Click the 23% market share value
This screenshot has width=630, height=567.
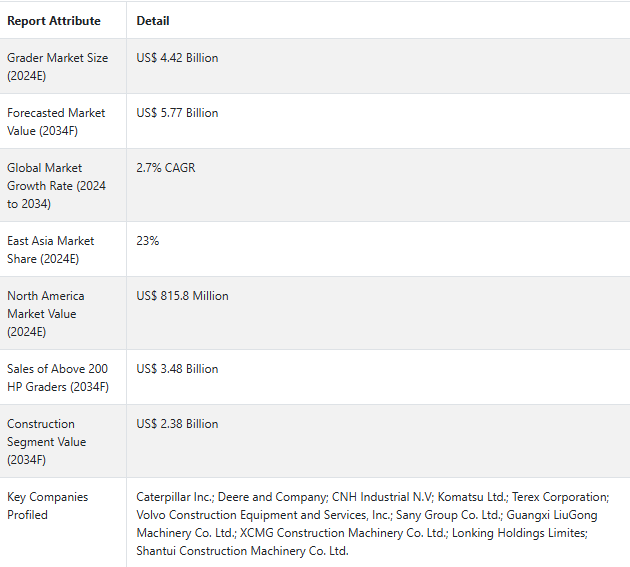[147, 241]
